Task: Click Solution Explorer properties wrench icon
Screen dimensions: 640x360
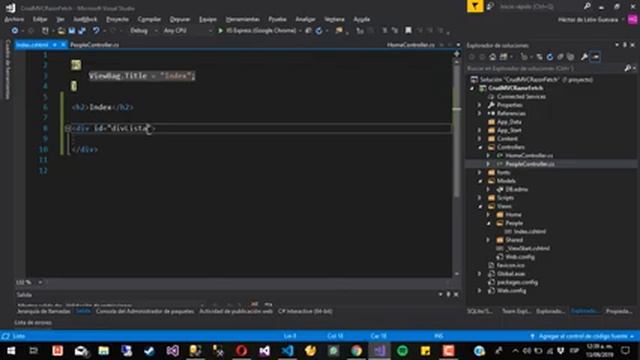Action: [x=584, y=57]
